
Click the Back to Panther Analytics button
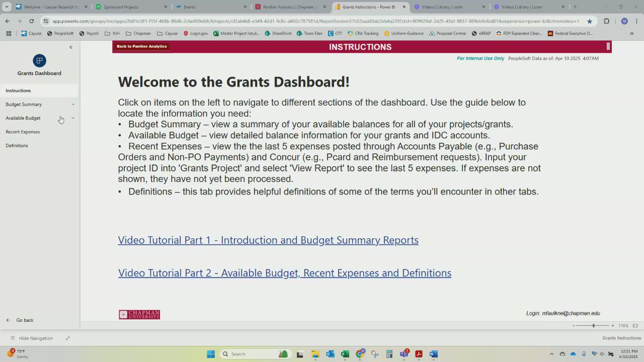point(141,46)
